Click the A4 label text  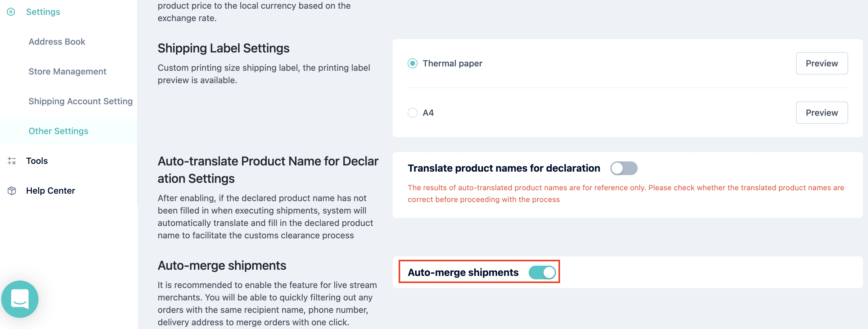(428, 113)
